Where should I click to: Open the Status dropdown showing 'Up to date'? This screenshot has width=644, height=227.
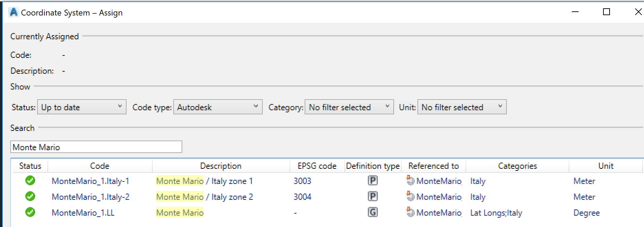[x=81, y=107]
